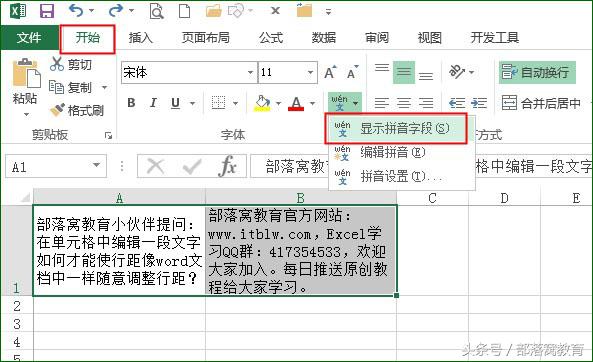Switch to the 数据 Data tab
The width and height of the screenshot is (593, 362).
pyautogui.click(x=324, y=37)
